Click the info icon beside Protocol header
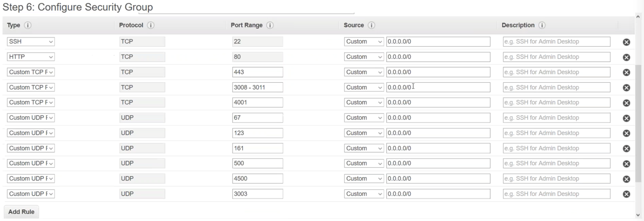This screenshot has width=644, height=221. point(151,25)
